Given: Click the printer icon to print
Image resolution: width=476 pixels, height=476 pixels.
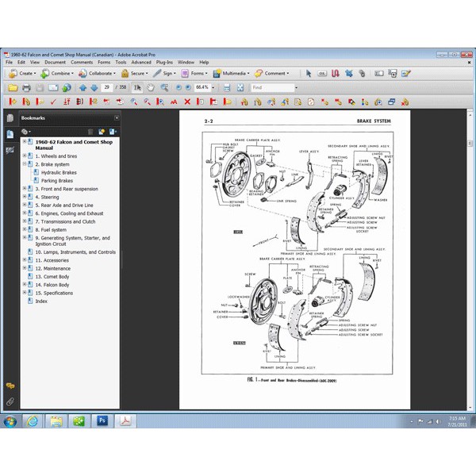Looking at the screenshot, I should [x=26, y=88].
